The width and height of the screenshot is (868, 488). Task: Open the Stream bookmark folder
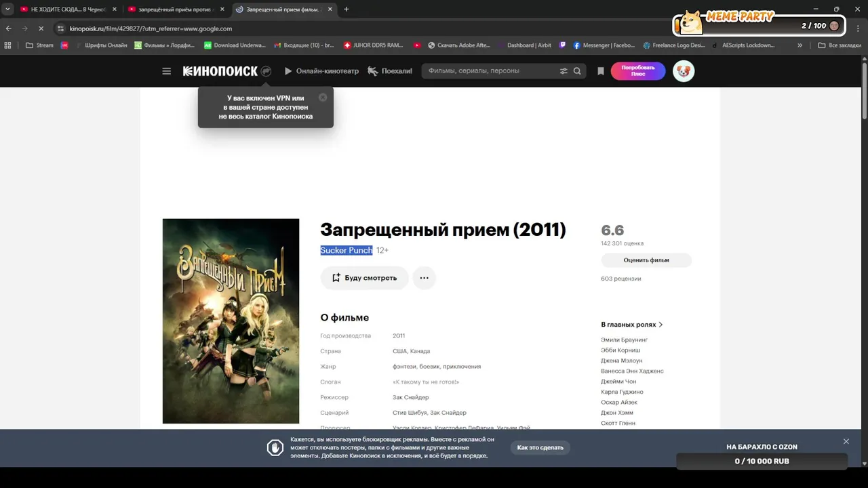pos(39,45)
